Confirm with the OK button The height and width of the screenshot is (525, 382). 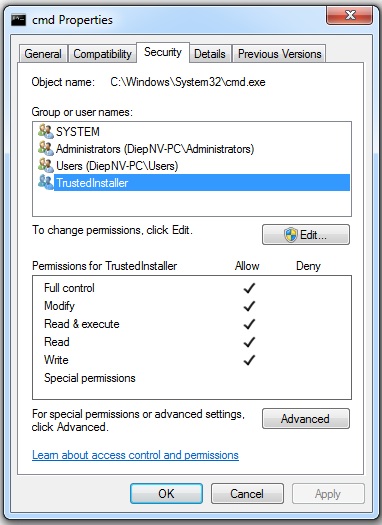click(166, 494)
